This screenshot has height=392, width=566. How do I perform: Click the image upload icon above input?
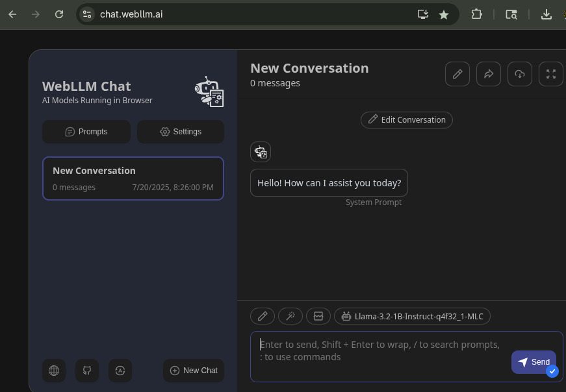pyautogui.click(x=318, y=316)
